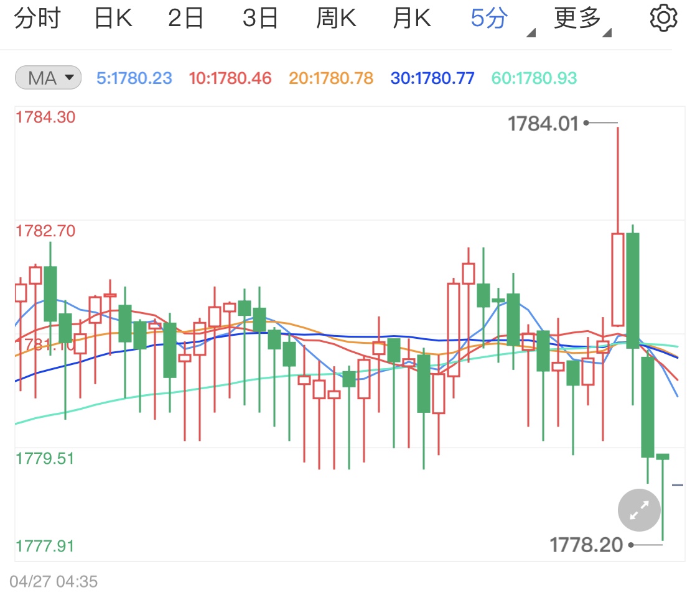Switch to 周K weekly chart tab
The width and height of the screenshot is (700, 600).
336,18
